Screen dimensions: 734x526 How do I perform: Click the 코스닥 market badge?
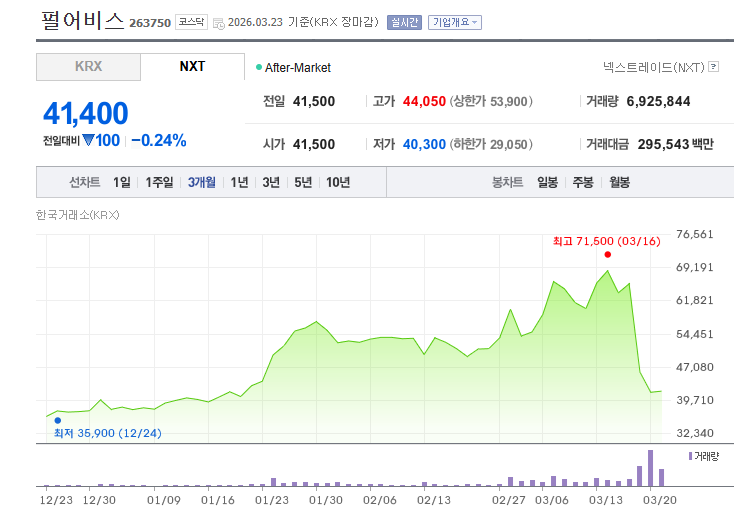[191, 22]
